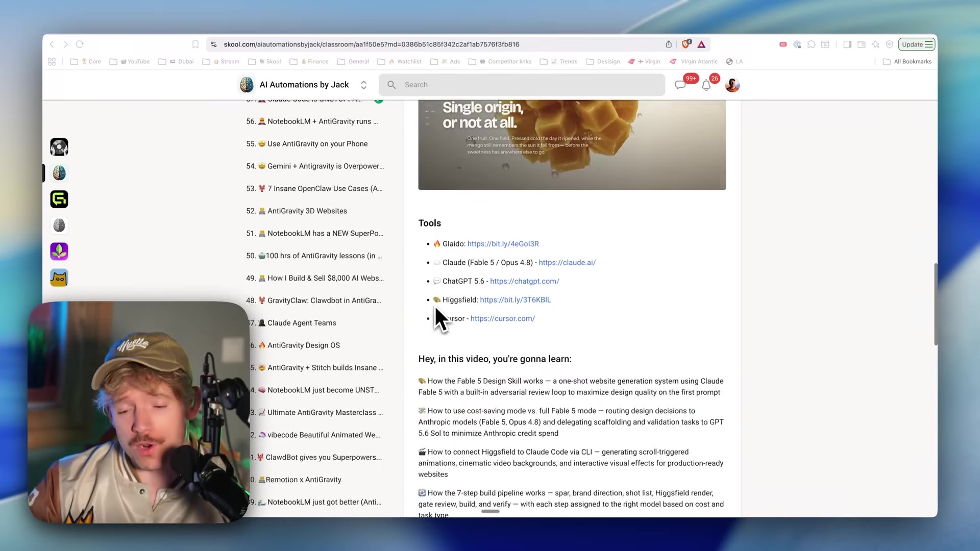980x551 pixels.
Task: Open the green G community icon in sidebar
Action: [x=59, y=199]
